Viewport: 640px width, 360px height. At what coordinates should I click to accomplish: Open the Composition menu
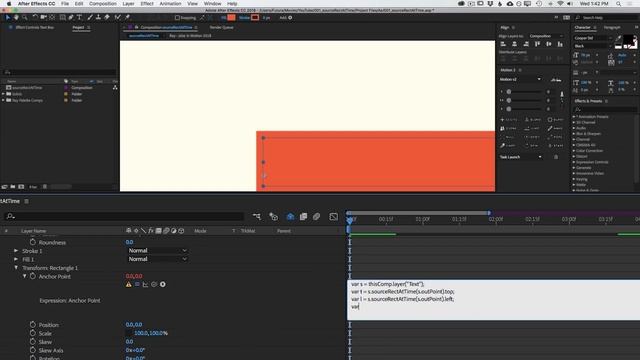pyautogui.click(x=103, y=3)
